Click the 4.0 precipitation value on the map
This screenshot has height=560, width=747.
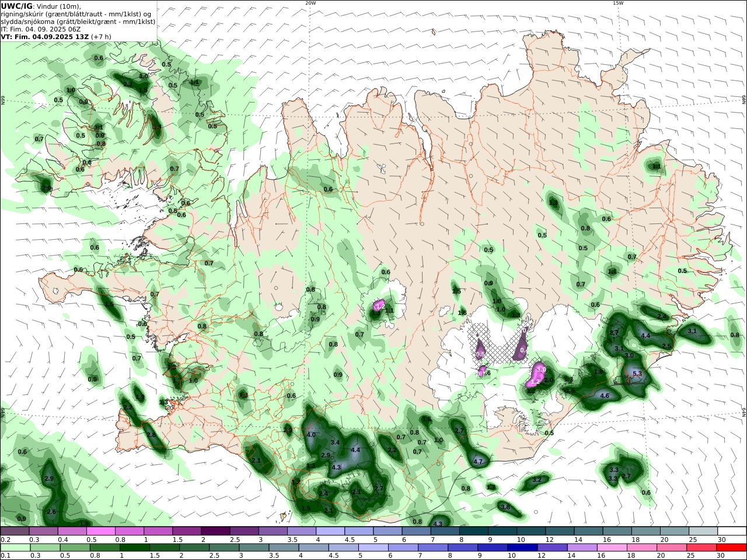tap(311, 435)
